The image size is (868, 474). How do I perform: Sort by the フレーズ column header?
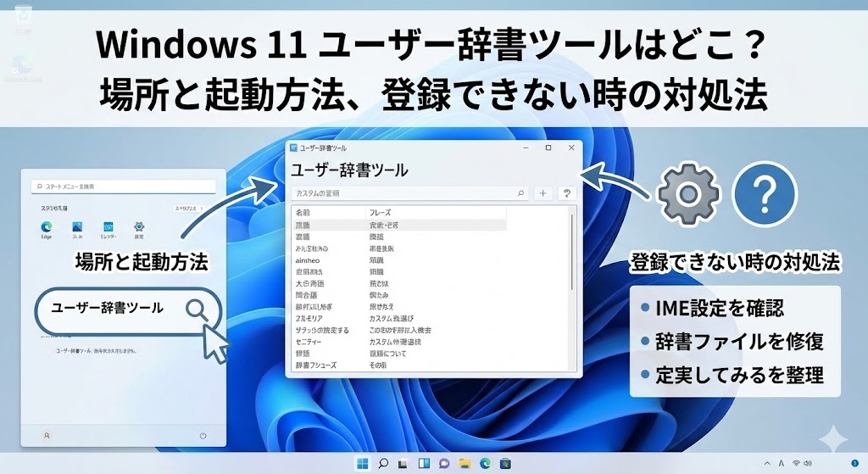pos(381,213)
